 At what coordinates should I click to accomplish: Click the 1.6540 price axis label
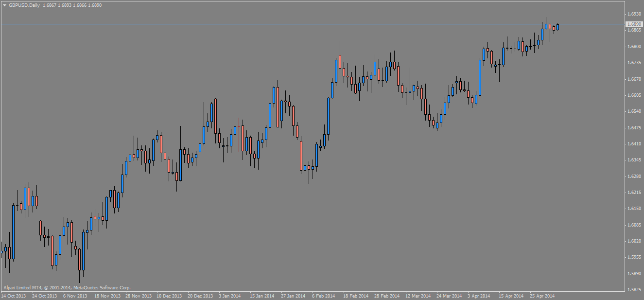tap(633, 111)
